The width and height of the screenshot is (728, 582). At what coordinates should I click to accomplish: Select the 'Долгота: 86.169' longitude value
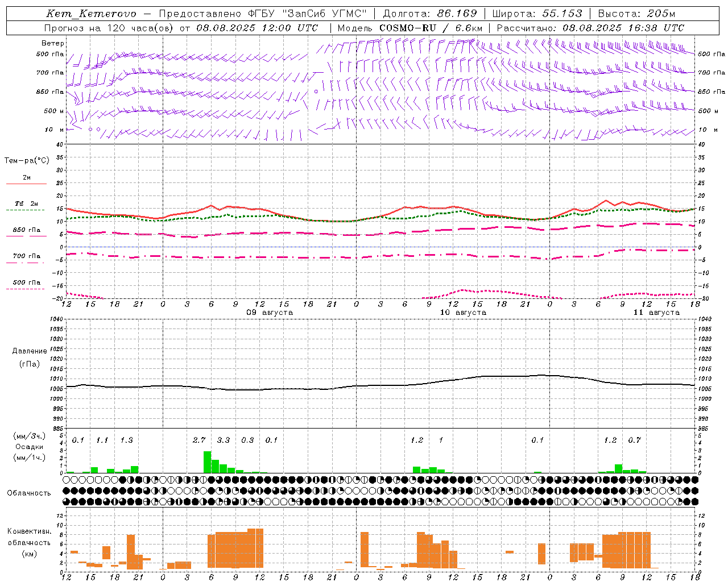tap(430, 14)
